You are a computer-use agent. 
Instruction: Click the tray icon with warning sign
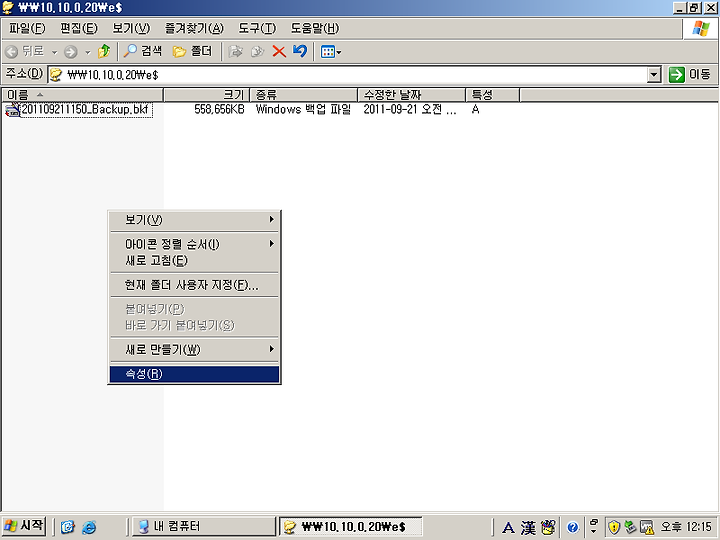(647, 527)
